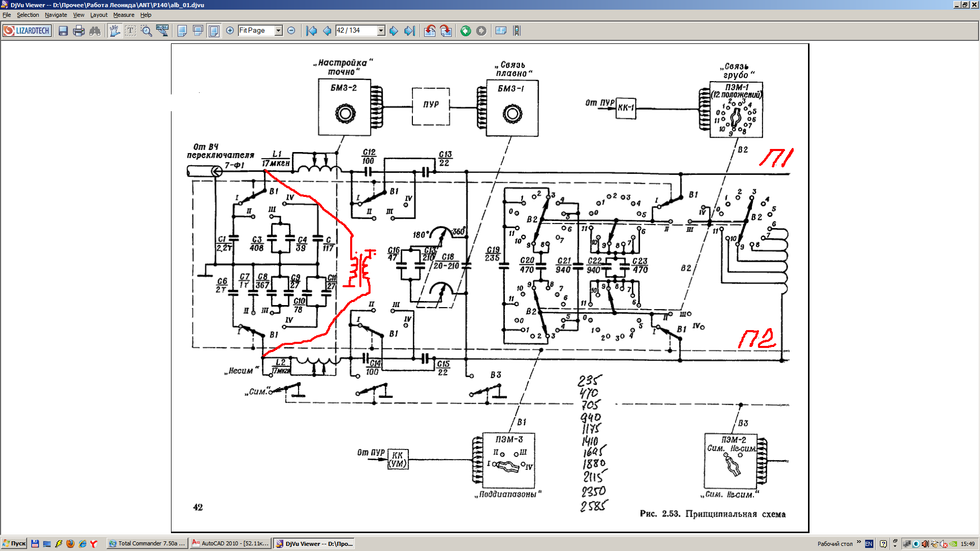The height and width of the screenshot is (551, 980).
Task: Open the Navigate menu
Action: click(x=56, y=15)
